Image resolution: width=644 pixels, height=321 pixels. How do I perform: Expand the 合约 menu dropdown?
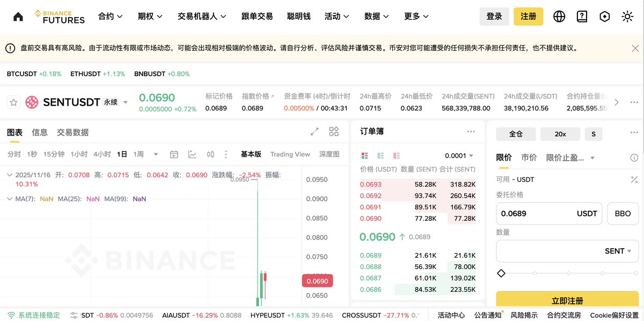(x=111, y=17)
